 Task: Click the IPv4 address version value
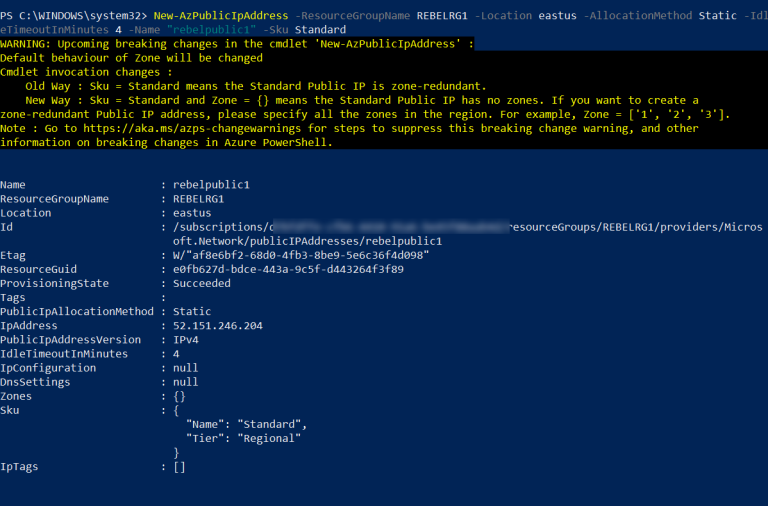[x=188, y=340]
